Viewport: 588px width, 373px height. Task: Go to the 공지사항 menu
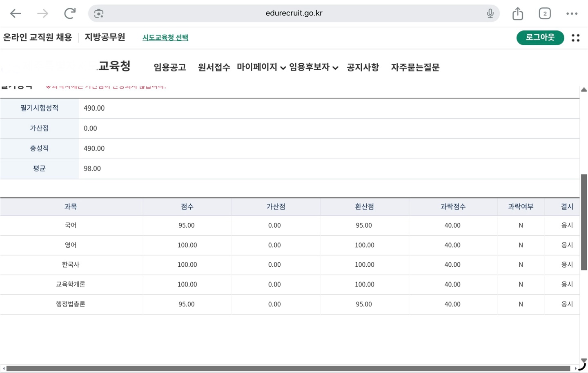[x=363, y=67]
